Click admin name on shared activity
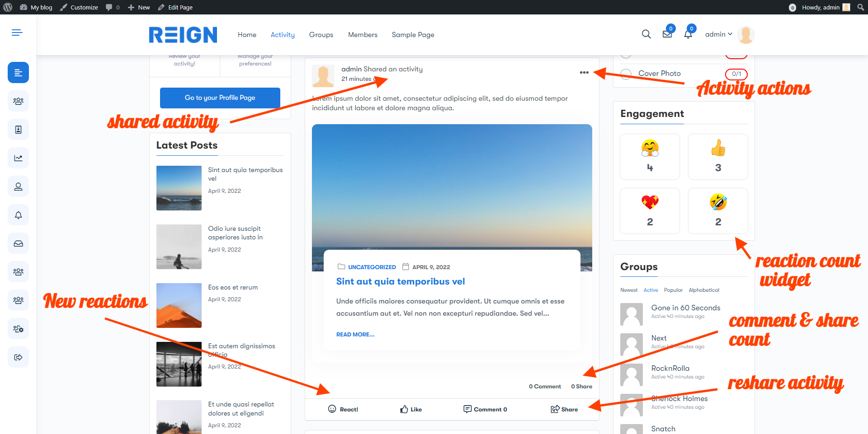Viewport: 868px width, 434px height. [x=351, y=69]
